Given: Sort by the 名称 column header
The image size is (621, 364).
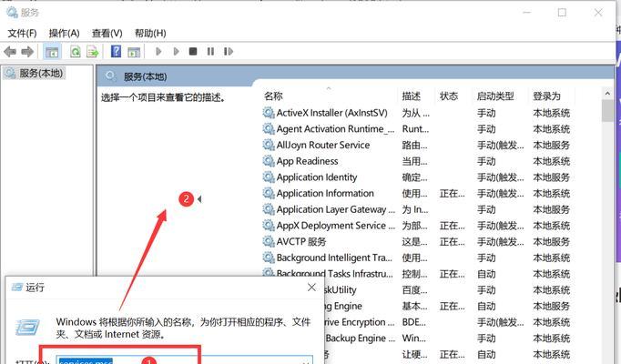Looking at the screenshot, I should (x=273, y=96).
